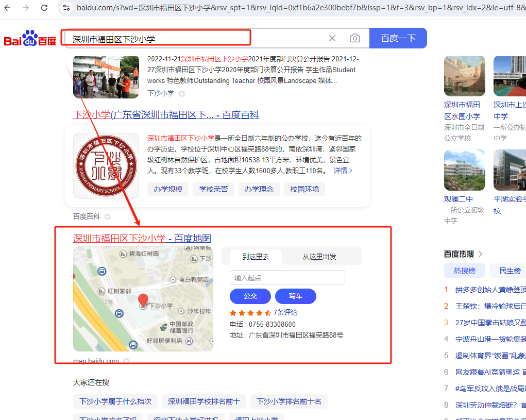Click the red location pin on the map

(x=143, y=300)
